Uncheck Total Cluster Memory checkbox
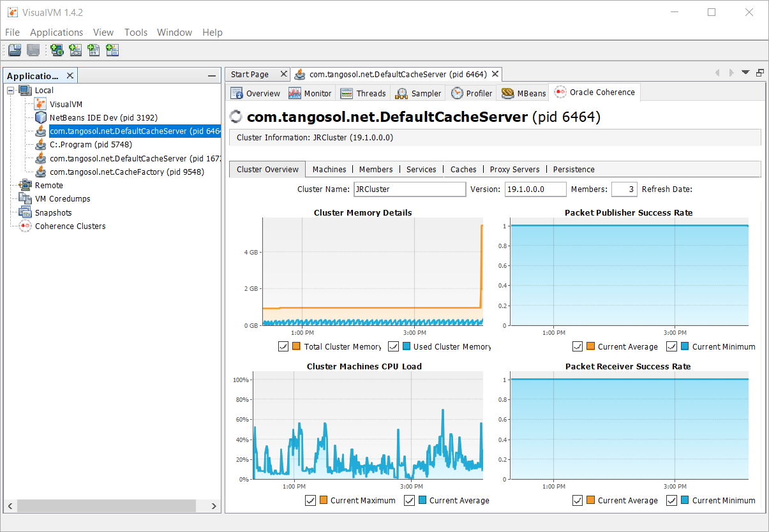The height and width of the screenshot is (532, 769). click(x=283, y=346)
